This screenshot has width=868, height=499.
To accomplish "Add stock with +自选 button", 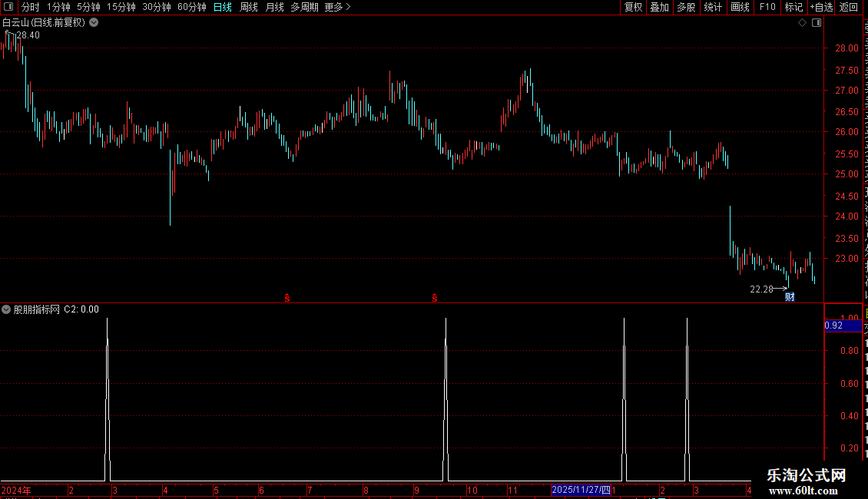I will click(x=821, y=7).
